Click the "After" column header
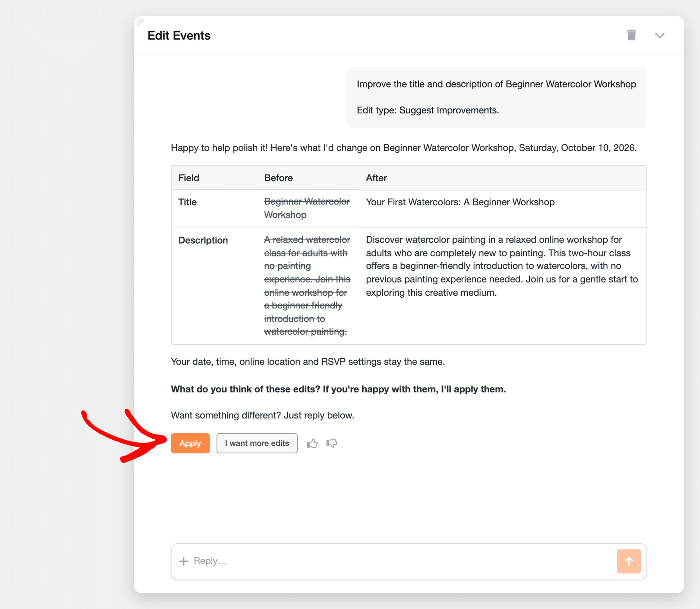The height and width of the screenshot is (609, 700). (376, 178)
